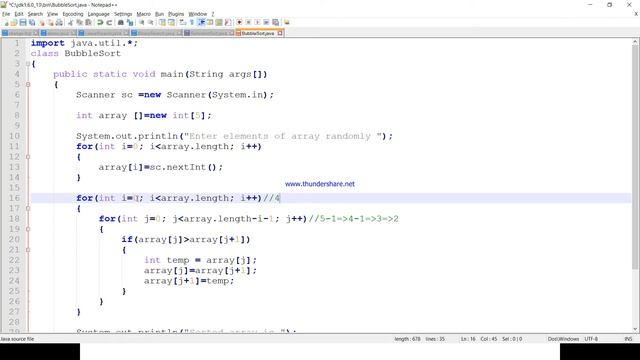Open the Encoding menu
Viewport: 640px width, 360px height.
[x=73, y=14]
